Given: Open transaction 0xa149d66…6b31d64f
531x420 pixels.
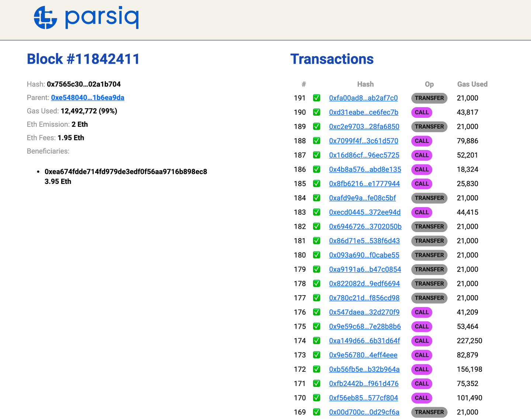Looking at the screenshot, I should click(364, 341).
